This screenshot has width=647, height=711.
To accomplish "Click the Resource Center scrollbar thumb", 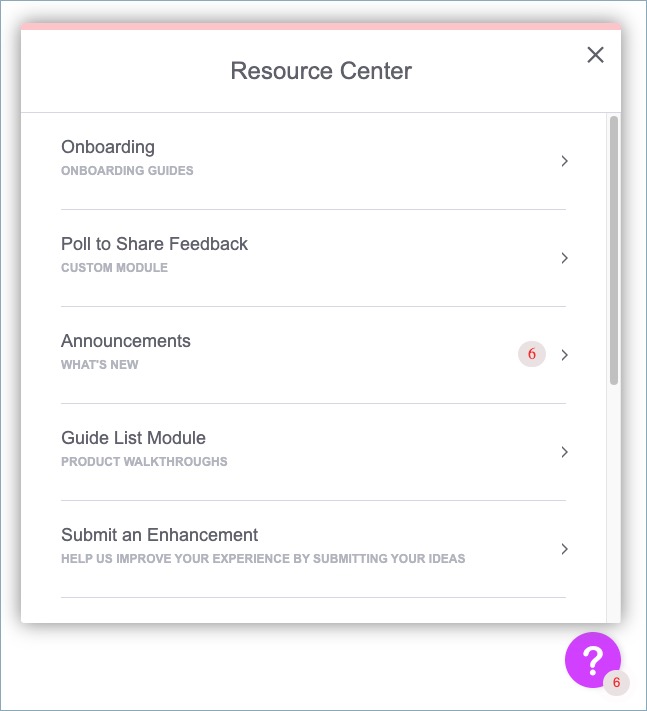I will (614, 250).
